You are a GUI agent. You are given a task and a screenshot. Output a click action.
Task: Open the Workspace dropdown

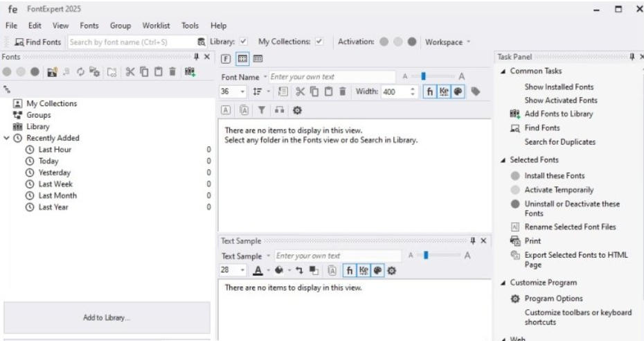tap(447, 42)
